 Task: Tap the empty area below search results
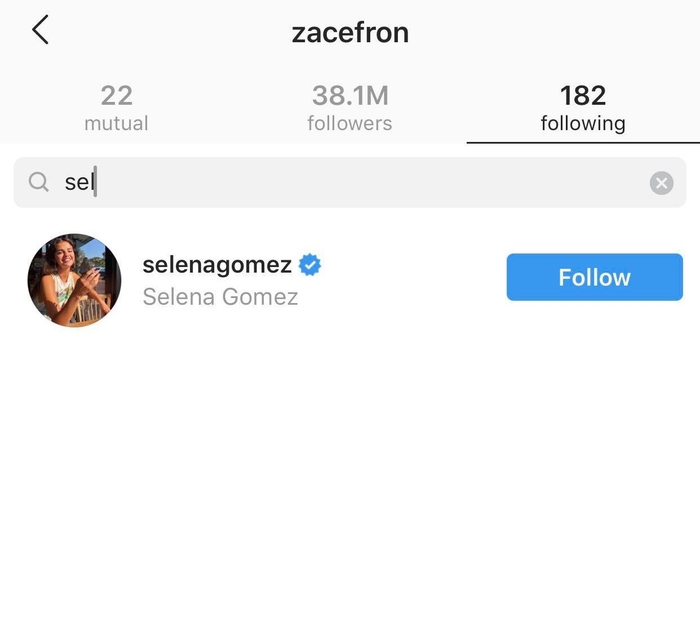pyautogui.click(x=350, y=482)
